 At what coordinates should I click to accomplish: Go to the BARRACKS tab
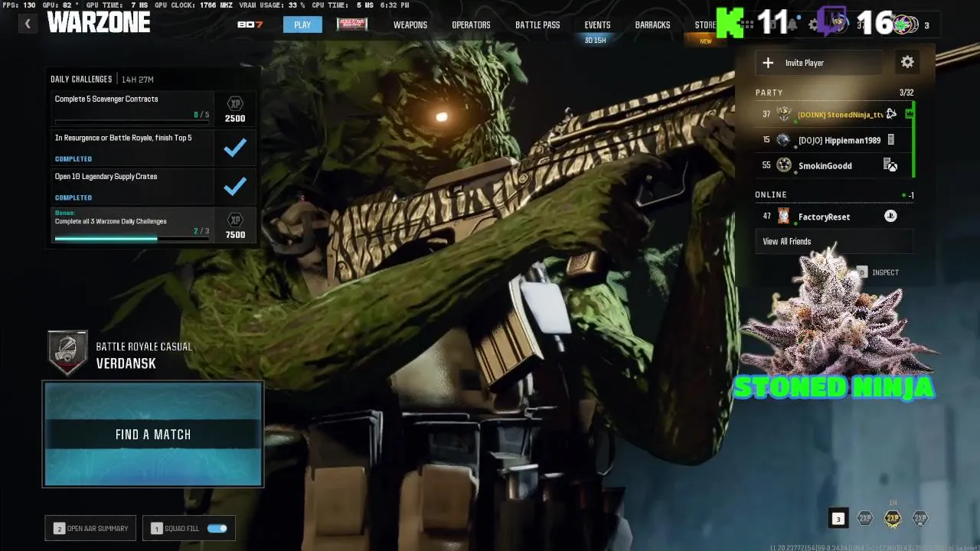[652, 24]
